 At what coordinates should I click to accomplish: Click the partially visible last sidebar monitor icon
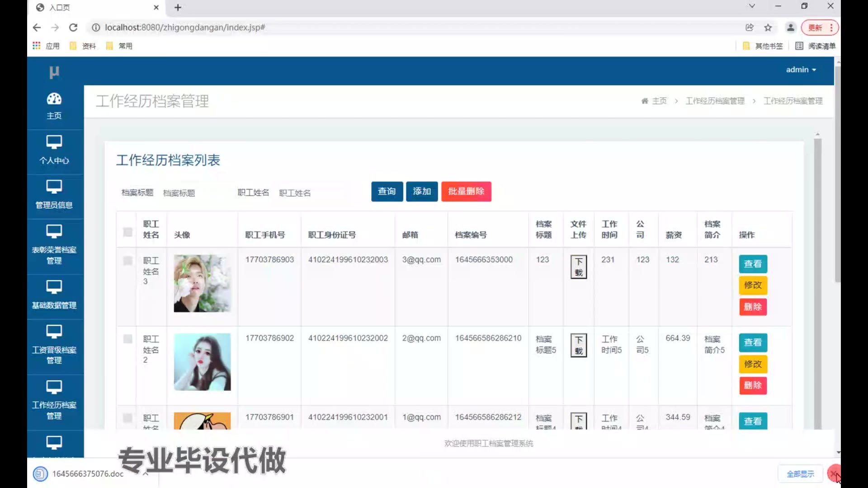tap(54, 442)
